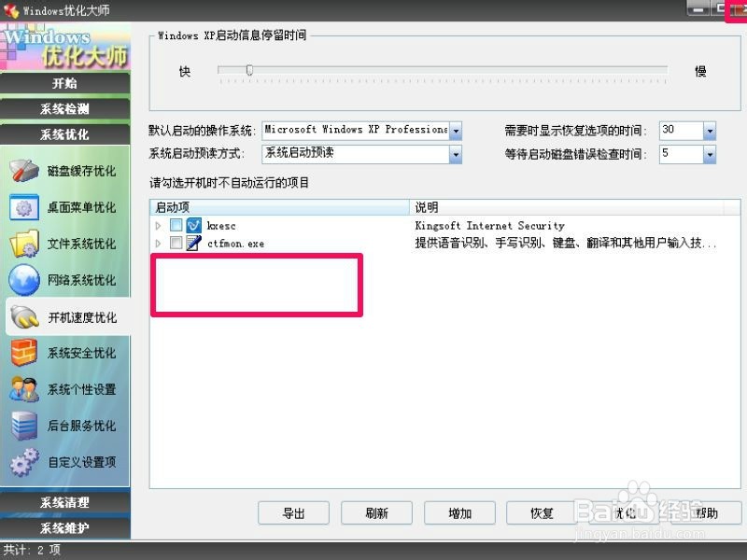
Task: Click the 帮助 help button
Action: tap(707, 513)
